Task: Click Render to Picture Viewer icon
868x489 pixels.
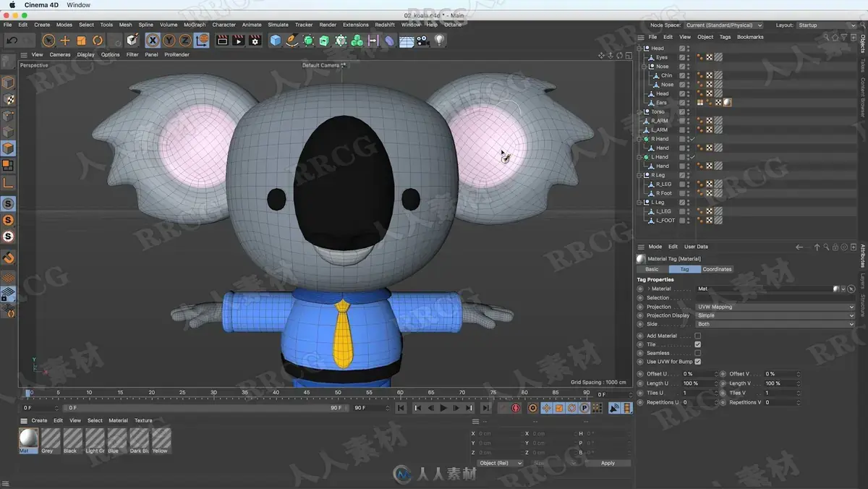Action: [238, 41]
